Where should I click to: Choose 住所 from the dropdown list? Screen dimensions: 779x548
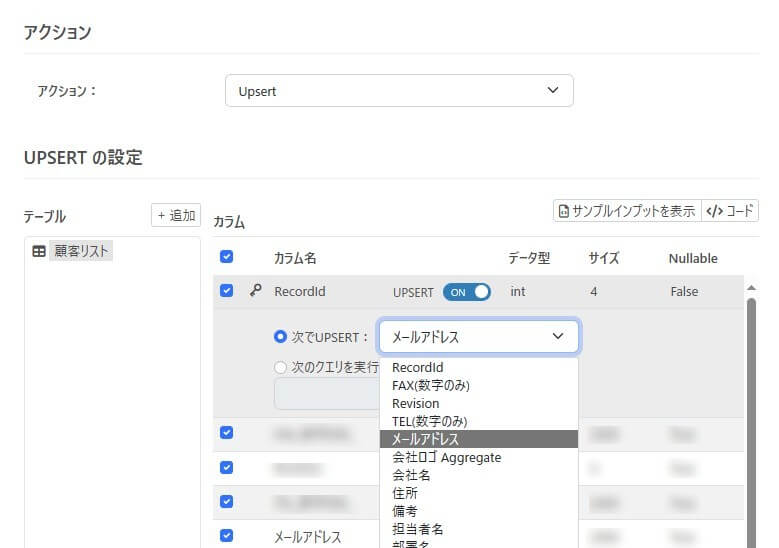[x=479, y=493]
